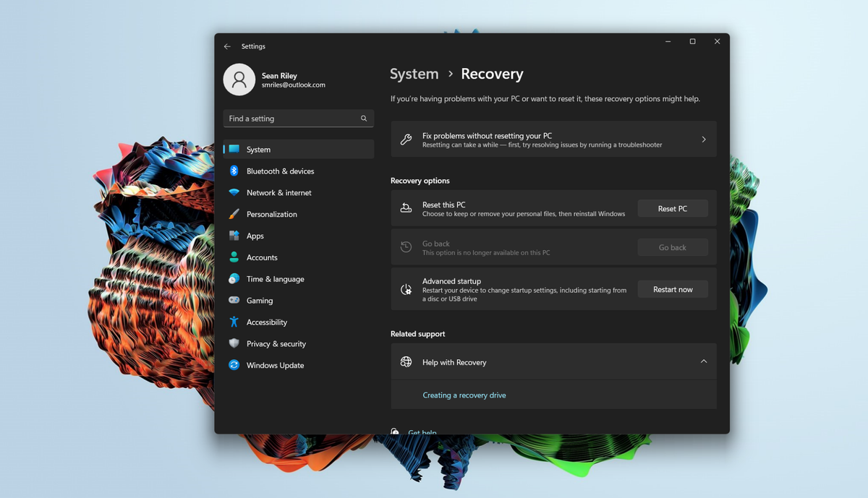Open Privacy & security settings

[276, 343]
